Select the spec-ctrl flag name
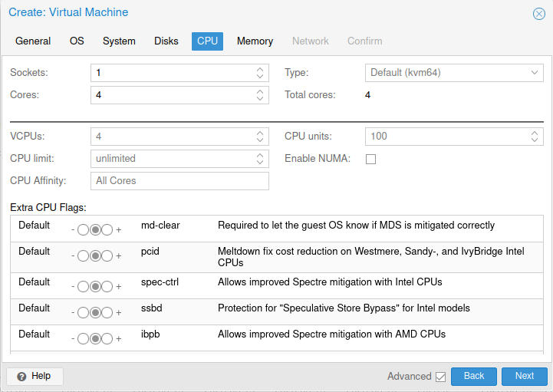553x392 pixels. point(160,282)
